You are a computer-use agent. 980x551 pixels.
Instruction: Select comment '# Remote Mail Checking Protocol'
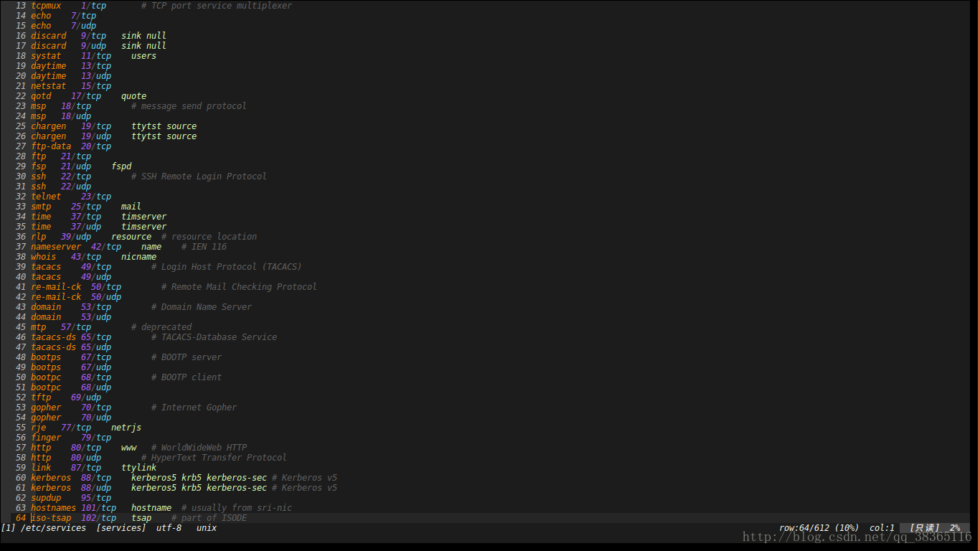pos(239,287)
